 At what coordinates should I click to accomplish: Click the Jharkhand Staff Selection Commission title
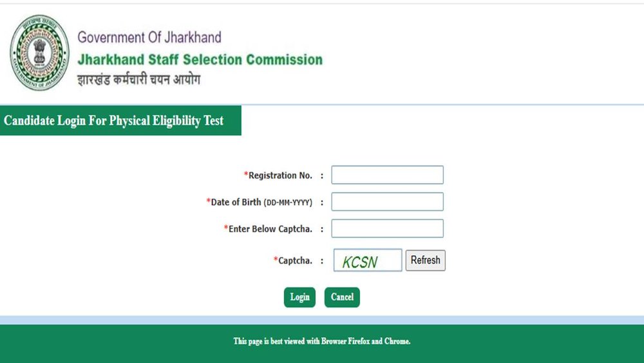(200, 59)
